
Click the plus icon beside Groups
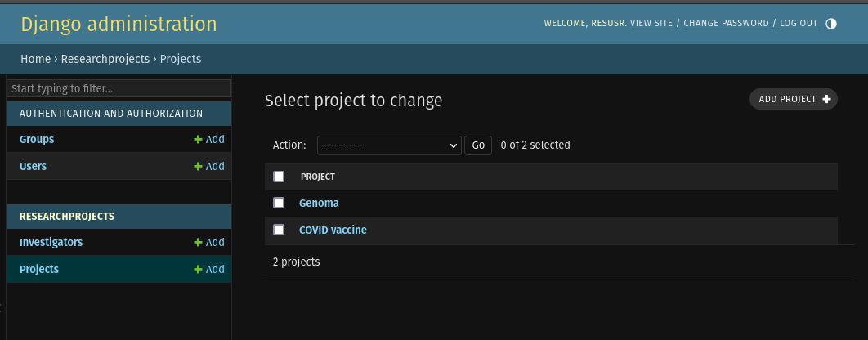(x=198, y=140)
